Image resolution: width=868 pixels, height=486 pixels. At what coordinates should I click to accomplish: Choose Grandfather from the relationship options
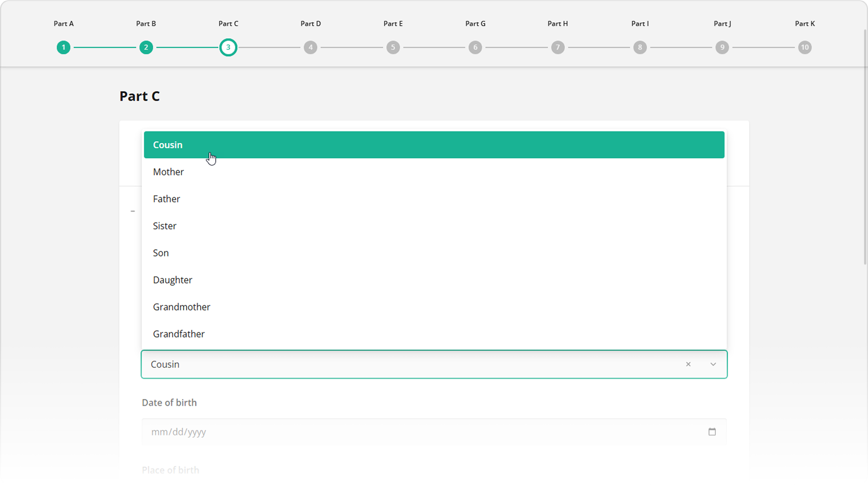point(179,334)
